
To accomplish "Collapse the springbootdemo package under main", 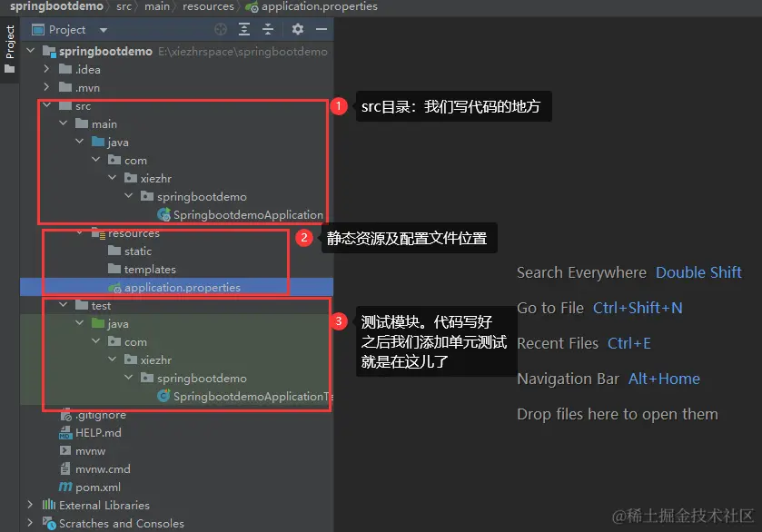I will click(x=129, y=196).
